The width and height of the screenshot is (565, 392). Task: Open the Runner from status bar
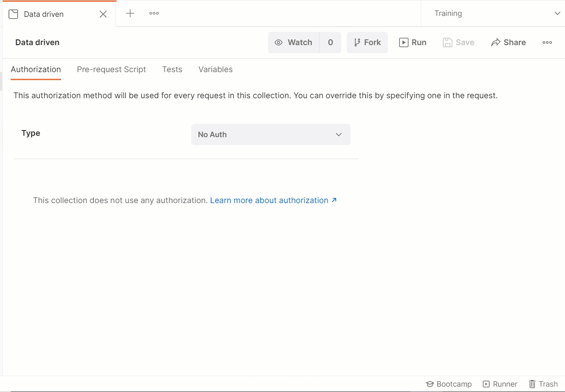point(500,384)
